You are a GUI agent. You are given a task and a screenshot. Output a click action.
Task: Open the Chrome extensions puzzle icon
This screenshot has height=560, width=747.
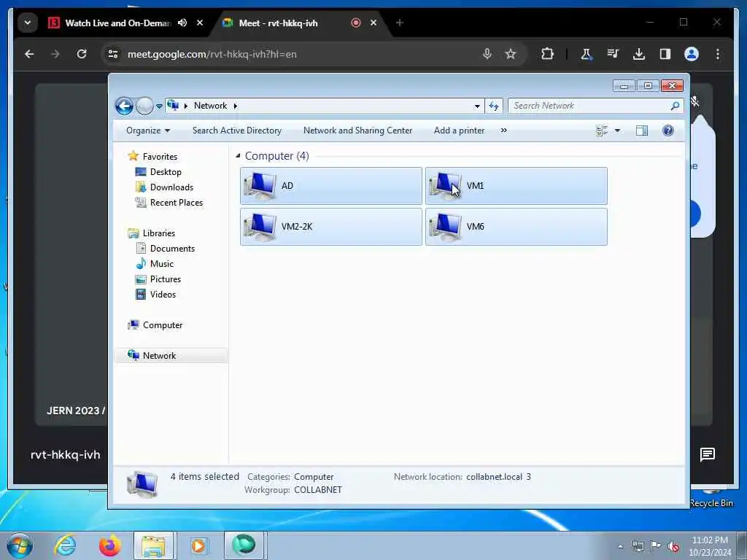pos(547,54)
